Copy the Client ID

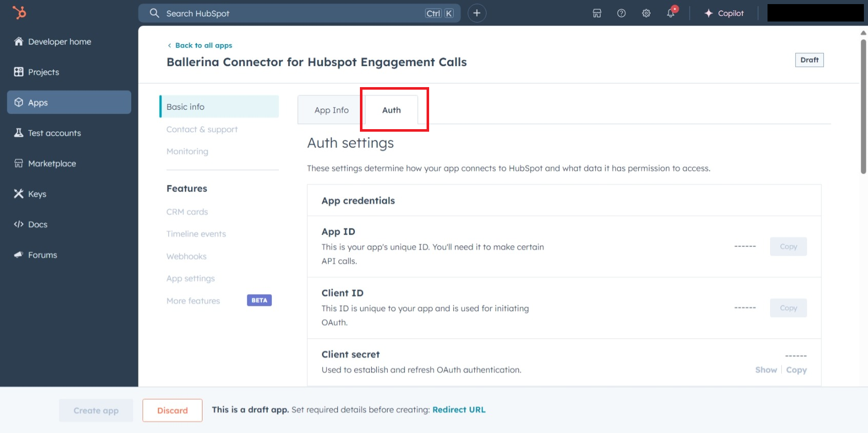[789, 308]
